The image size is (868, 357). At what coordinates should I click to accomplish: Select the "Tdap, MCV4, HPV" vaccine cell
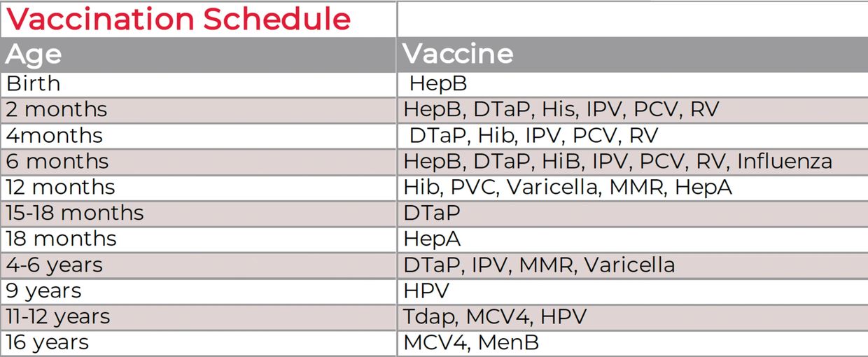tap(495, 317)
